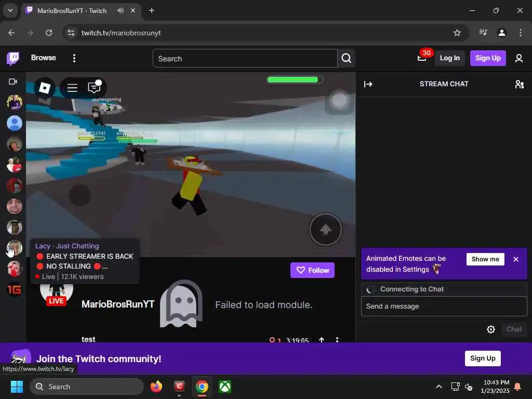The width and height of the screenshot is (532, 399).
Task: Tap the jump arrow button in stream
Action: click(326, 229)
